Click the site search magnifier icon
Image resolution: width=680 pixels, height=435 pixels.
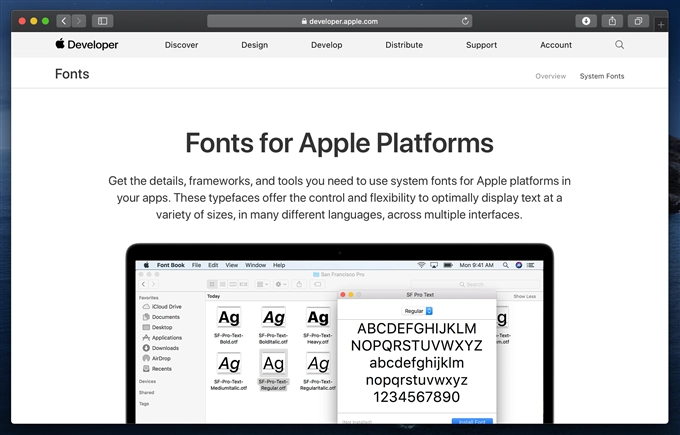point(619,45)
